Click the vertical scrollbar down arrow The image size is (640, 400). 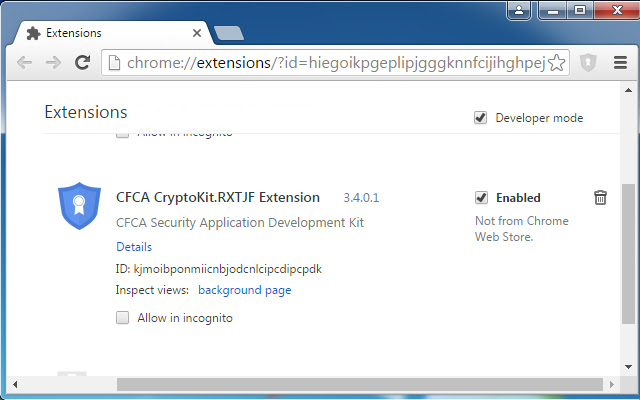(628, 367)
